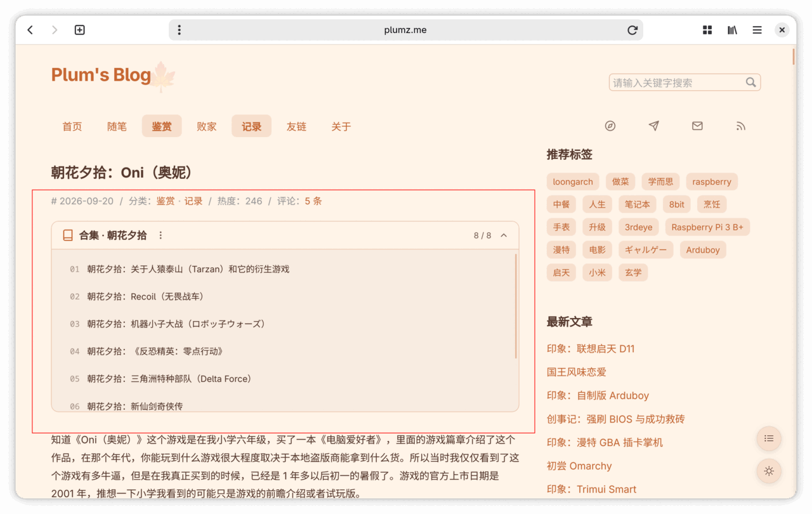The image size is (812, 514).
Task: Open collection item 02 Recoil (无畏战车)
Action: tap(146, 296)
